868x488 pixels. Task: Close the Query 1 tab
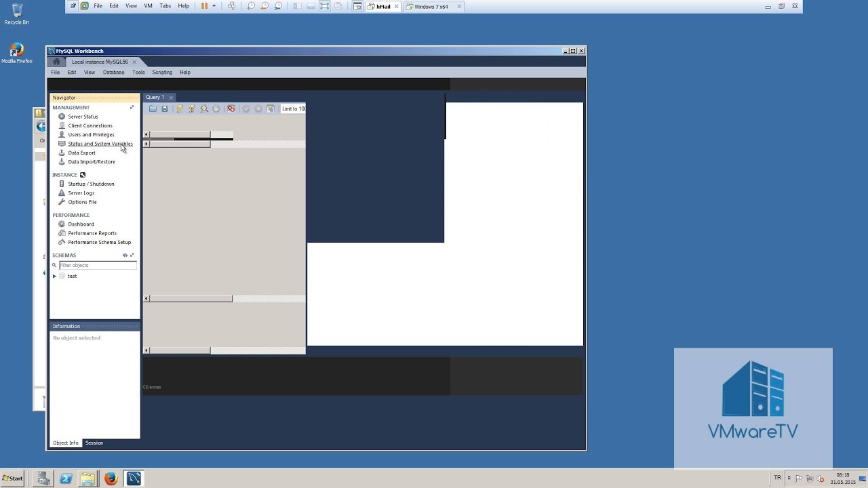tap(171, 97)
